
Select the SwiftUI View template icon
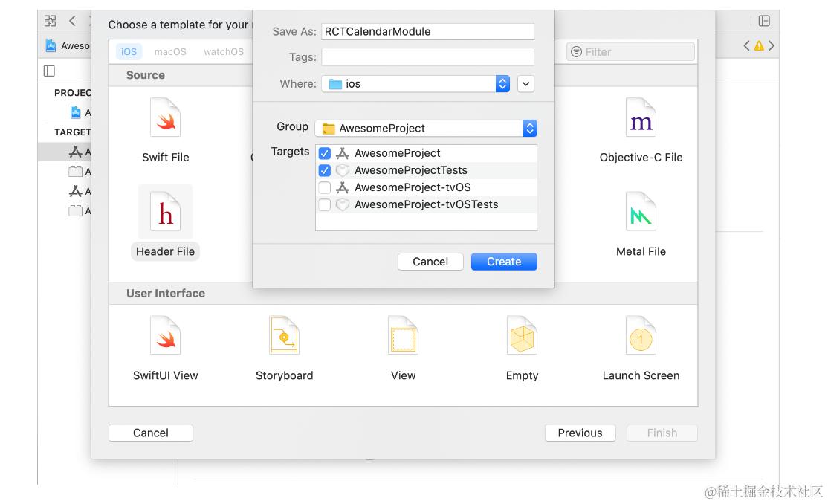(165, 335)
